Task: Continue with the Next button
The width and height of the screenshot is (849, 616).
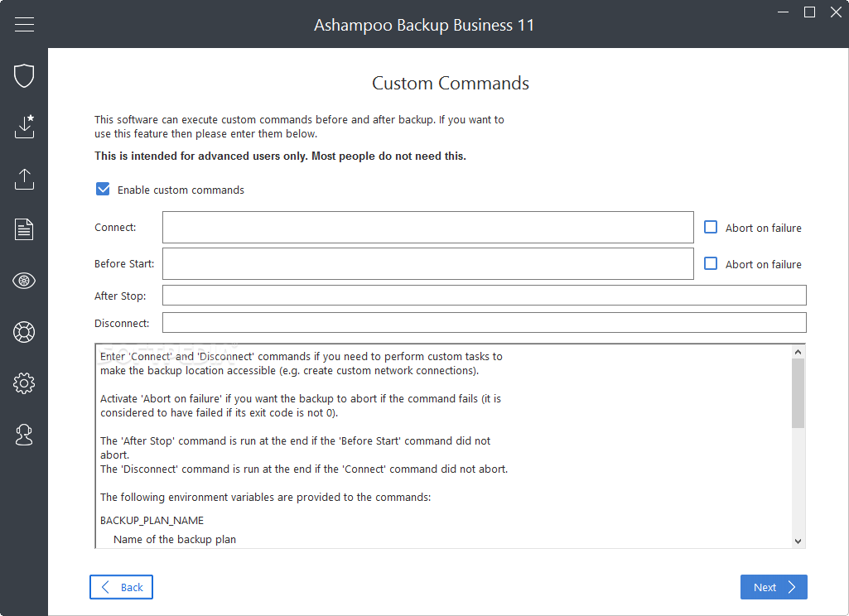Action: point(774,587)
